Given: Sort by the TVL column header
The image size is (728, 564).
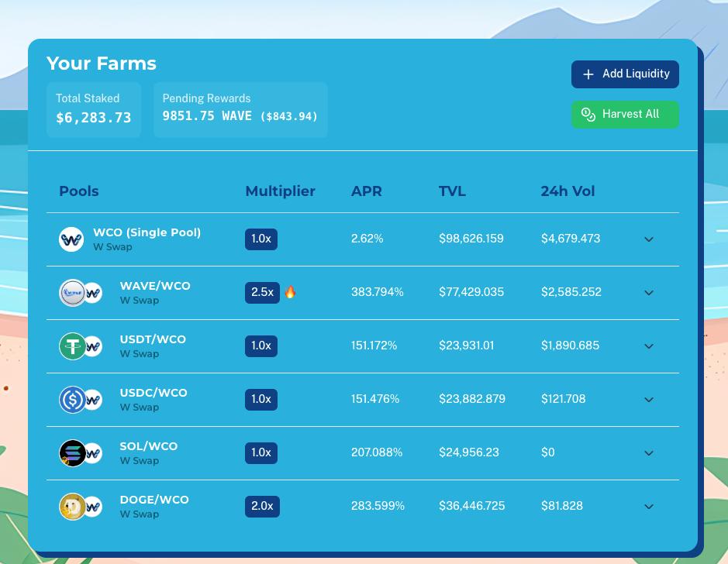Looking at the screenshot, I should point(452,191).
